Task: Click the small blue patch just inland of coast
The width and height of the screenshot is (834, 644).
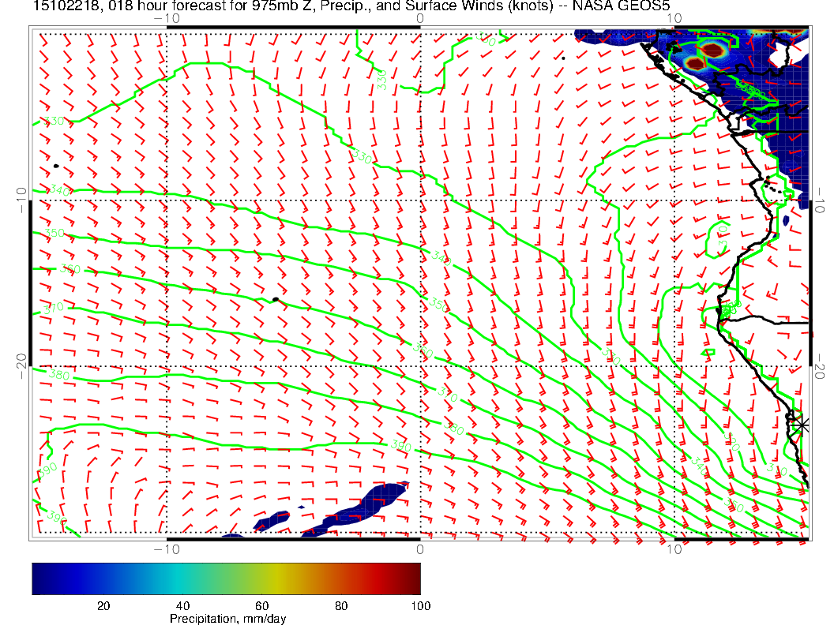Action: 787,221
